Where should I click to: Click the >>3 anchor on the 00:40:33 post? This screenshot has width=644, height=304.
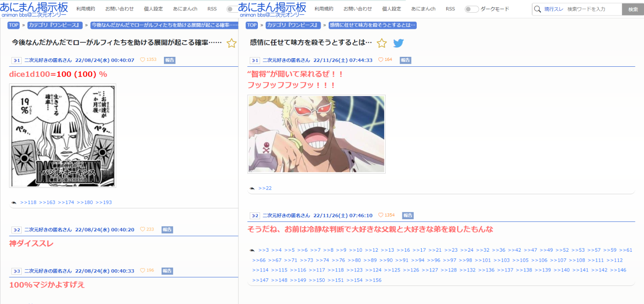pyautogui.click(x=17, y=271)
